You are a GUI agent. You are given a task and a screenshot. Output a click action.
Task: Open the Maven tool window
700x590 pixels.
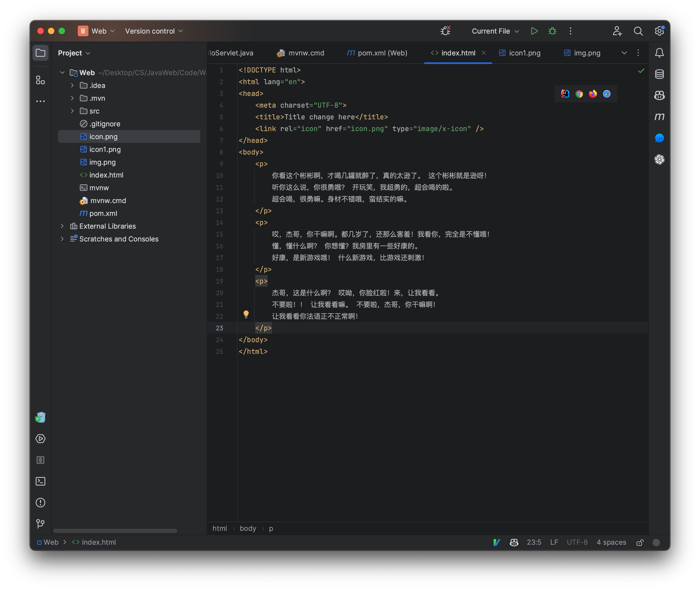(659, 116)
